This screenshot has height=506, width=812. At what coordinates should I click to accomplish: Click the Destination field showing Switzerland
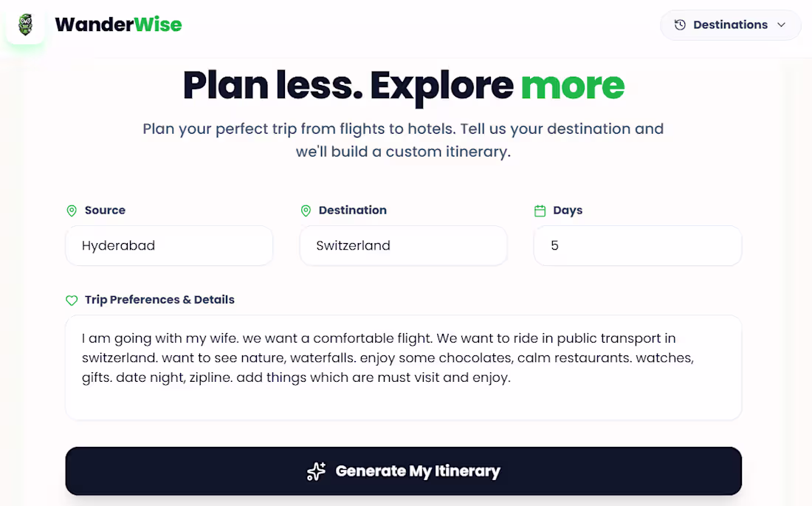(403, 245)
